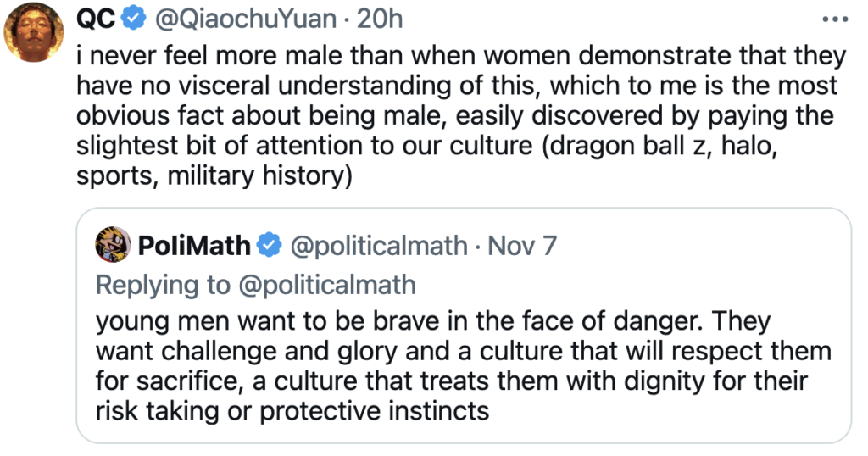Click PoliMath's blue verified badge
868x456 pixels.
tap(270, 246)
